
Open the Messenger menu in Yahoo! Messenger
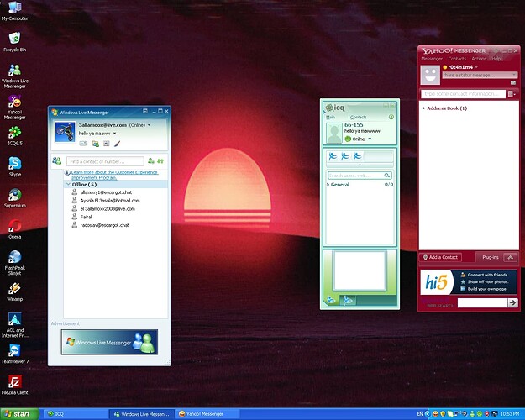click(x=432, y=59)
